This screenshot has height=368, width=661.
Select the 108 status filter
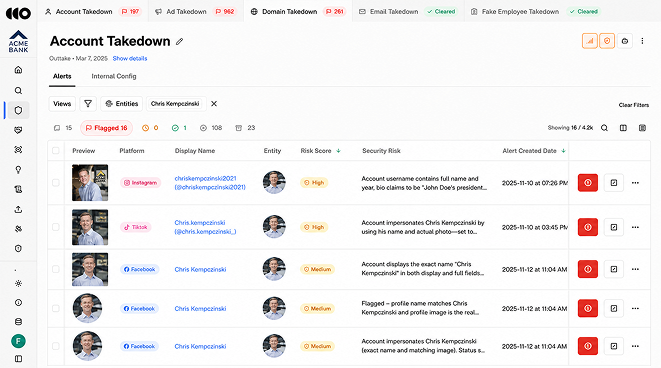211,128
